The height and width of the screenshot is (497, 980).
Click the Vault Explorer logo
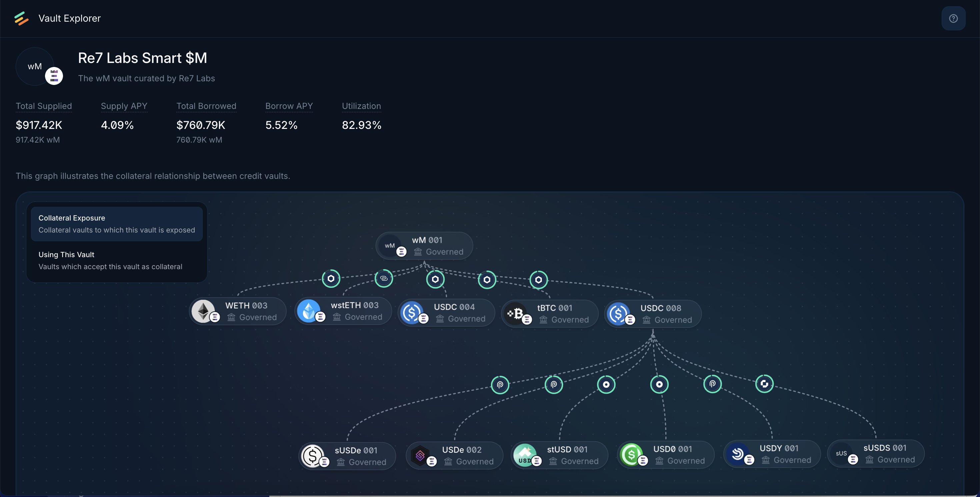[21, 18]
